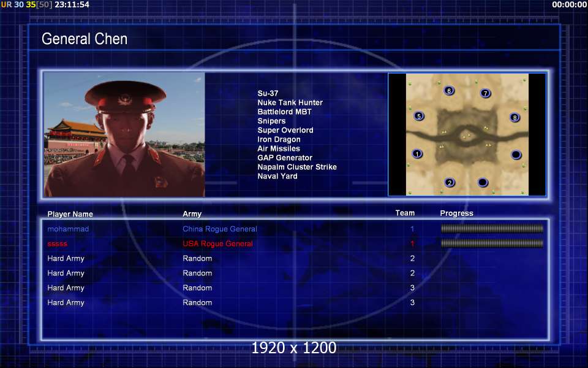The image size is (588, 368).
Task: Click the "GAP Generator" entry
Action: point(285,158)
